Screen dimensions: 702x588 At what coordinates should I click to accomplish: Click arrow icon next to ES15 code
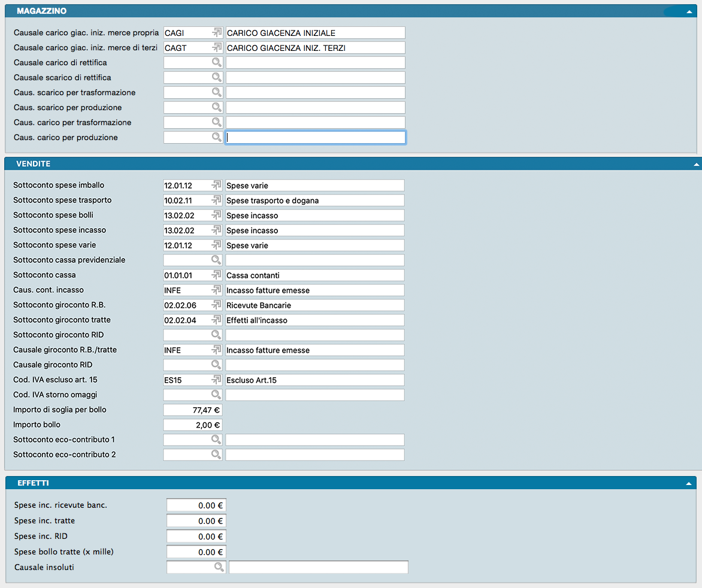click(x=216, y=380)
